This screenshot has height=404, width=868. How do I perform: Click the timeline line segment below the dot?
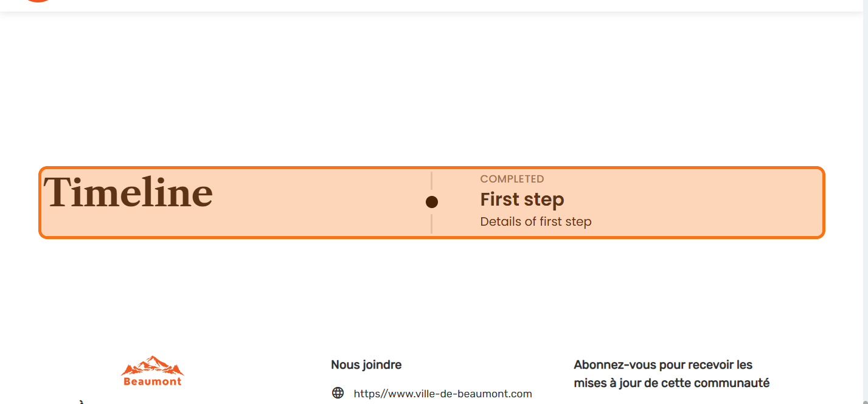click(432, 224)
